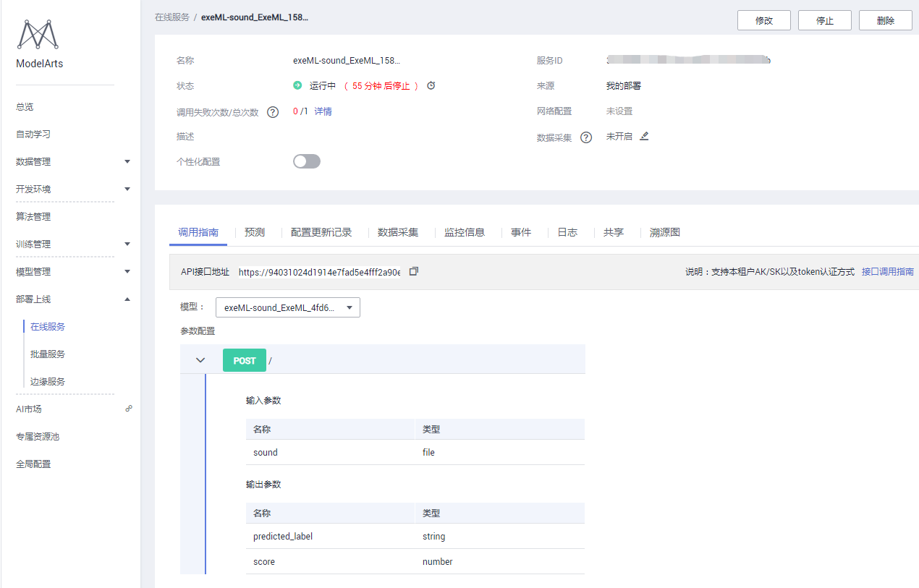The height and width of the screenshot is (588, 919).
Task: Click the timer icon beside 运行中 status
Action: coord(430,85)
